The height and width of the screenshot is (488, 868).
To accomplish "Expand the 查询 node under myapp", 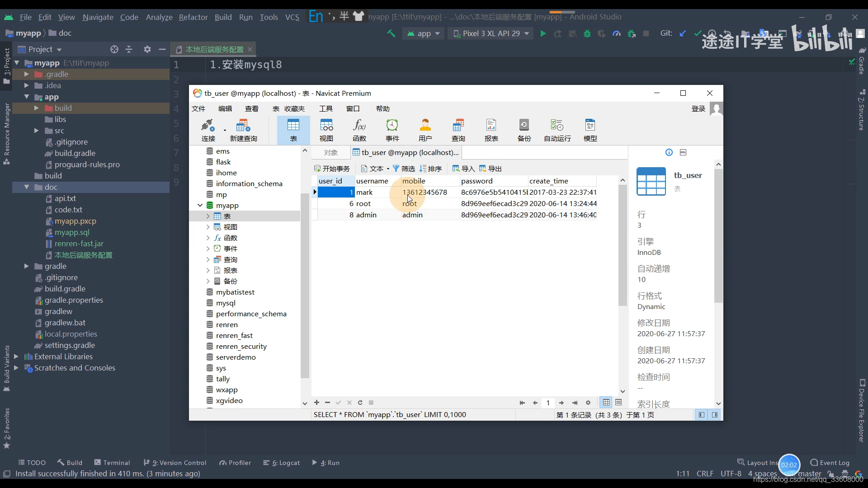I will [208, 259].
